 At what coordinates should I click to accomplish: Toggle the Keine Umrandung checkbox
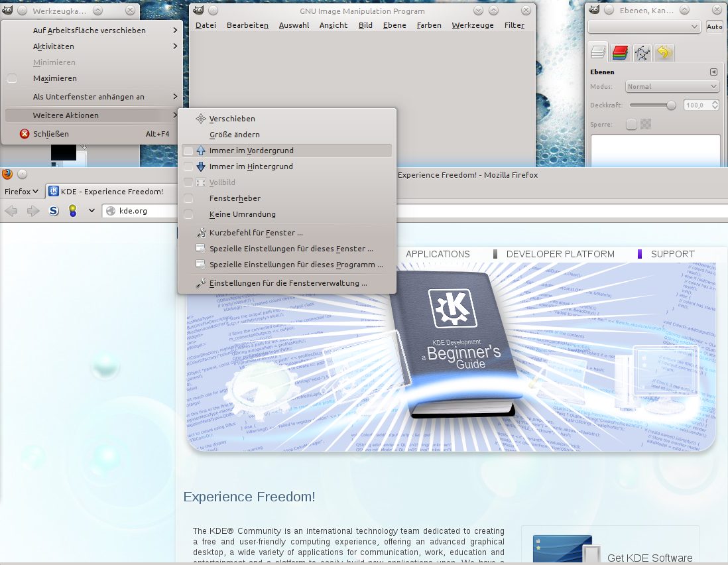click(x=188, y=214)
